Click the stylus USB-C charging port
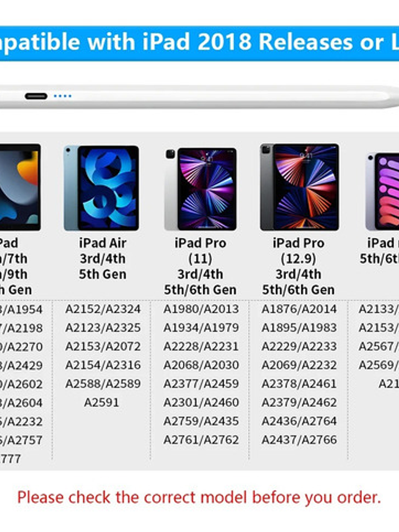This screenshot has height=532, width=399. coord(36,97)
